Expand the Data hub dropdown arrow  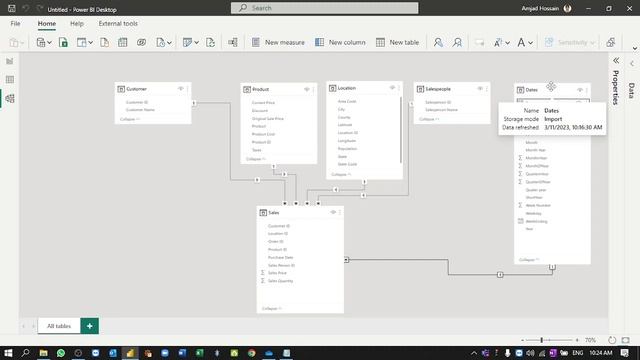point(91,43)
